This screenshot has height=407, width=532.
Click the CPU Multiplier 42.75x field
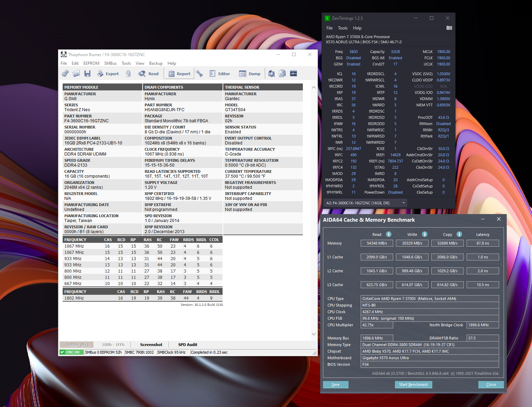[377, 325]
